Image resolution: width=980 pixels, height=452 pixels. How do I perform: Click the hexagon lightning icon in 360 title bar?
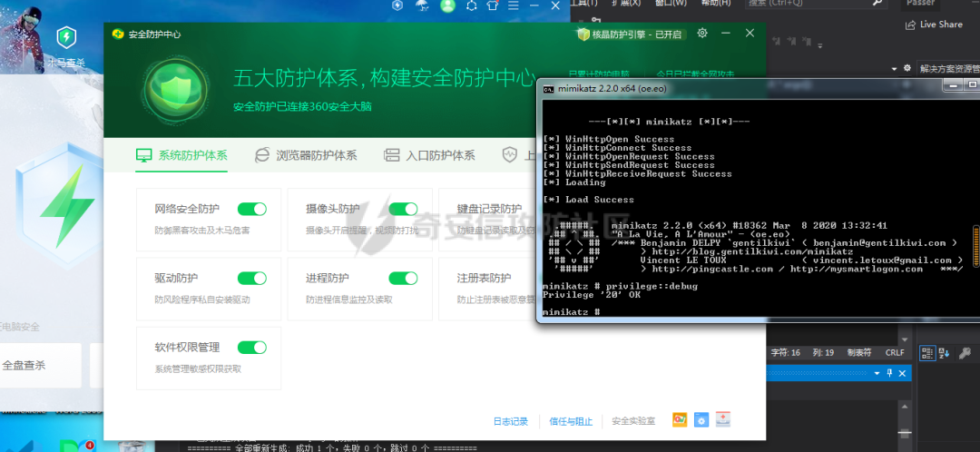click(x=397, y=5)
